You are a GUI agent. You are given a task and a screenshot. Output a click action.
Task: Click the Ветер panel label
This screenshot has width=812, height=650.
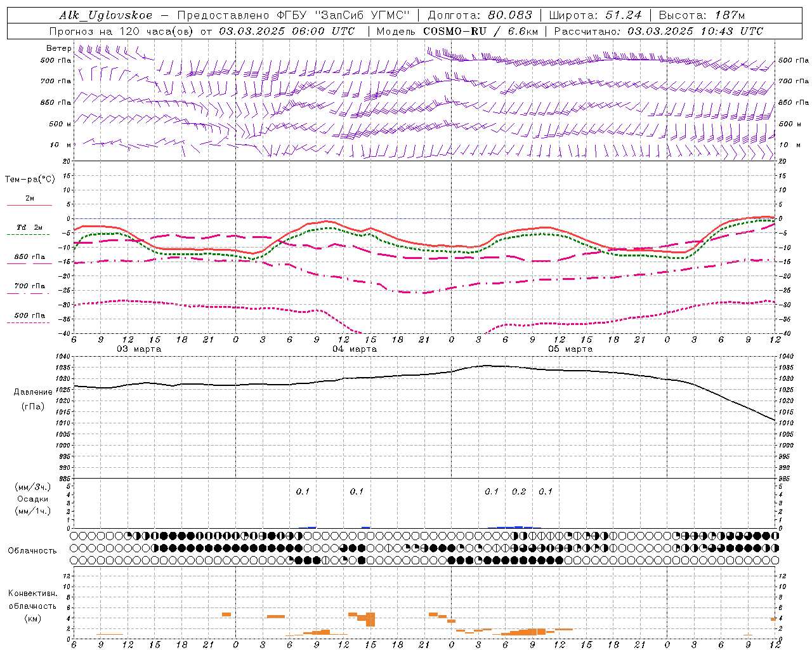[59, 48]
